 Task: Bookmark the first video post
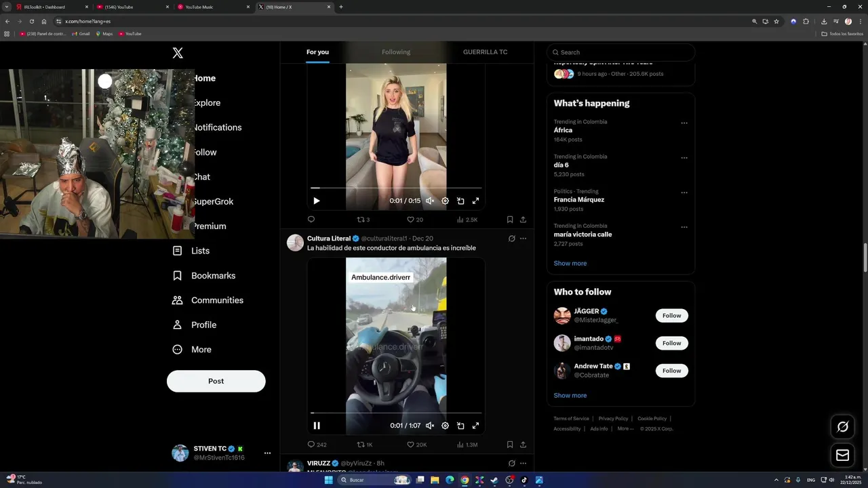tap(509, 220)
